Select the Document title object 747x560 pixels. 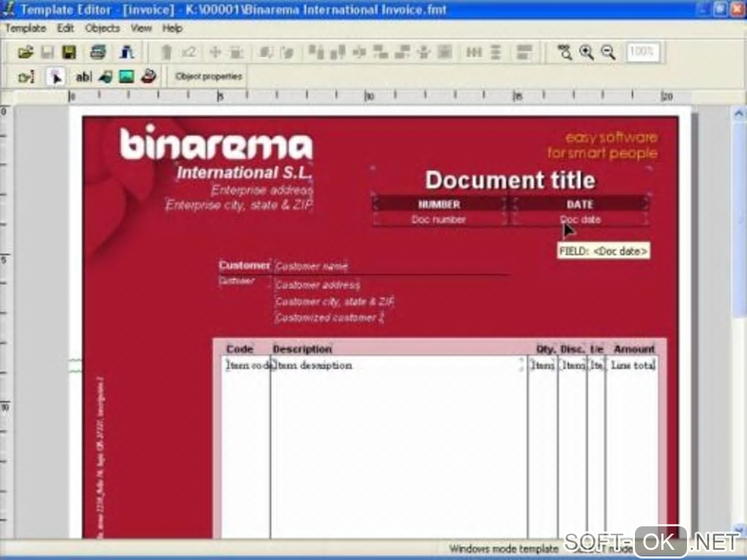click(x=510, y=180)
